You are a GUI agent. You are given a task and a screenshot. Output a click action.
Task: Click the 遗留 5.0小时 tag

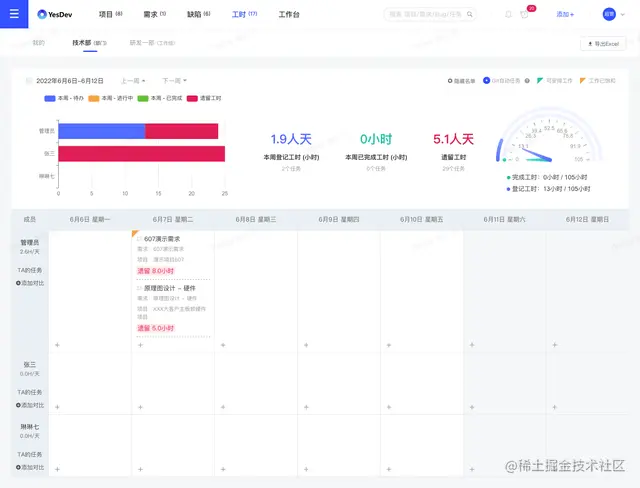156,328
